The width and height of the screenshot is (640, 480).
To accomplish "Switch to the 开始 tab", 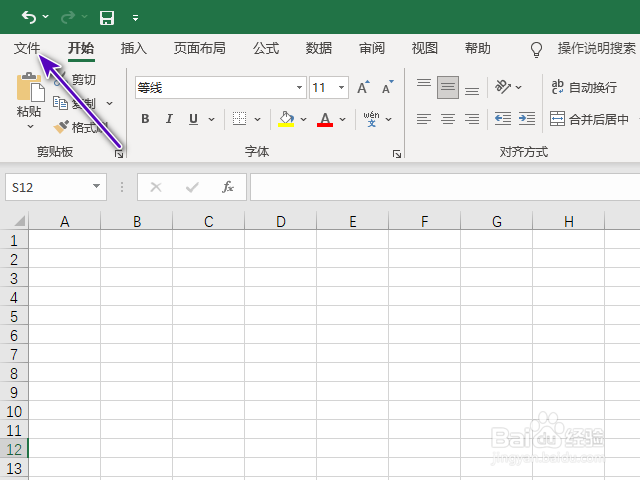I will tap(81, 48).
